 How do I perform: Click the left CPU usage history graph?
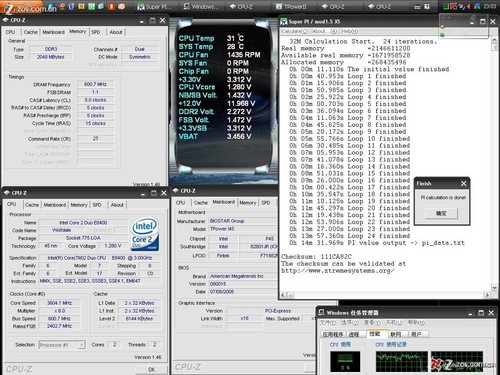[402, 361]
